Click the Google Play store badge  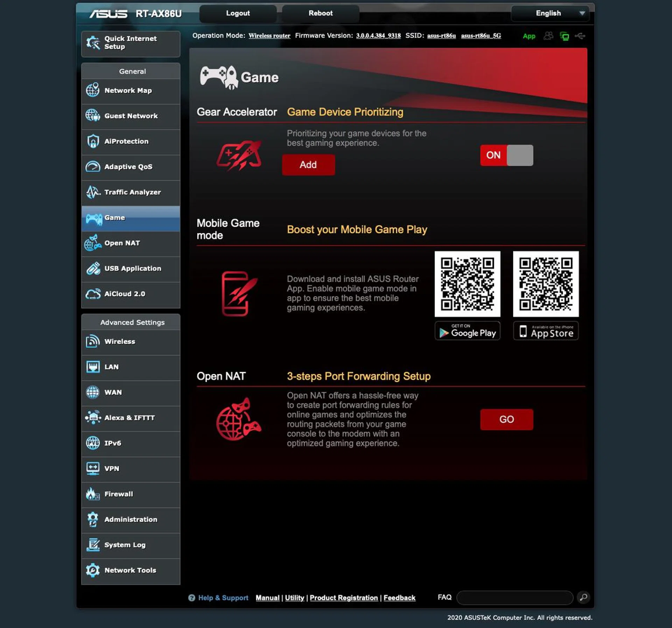467,331
